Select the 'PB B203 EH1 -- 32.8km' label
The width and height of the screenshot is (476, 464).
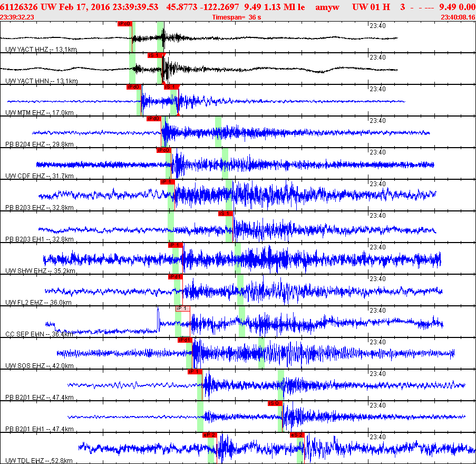coord(40,239)
